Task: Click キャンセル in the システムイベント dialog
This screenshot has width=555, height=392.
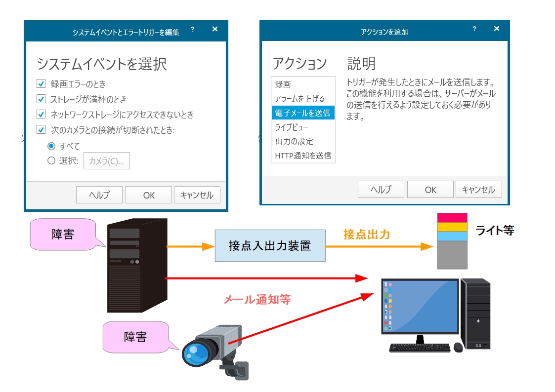Action: (197, 195)
